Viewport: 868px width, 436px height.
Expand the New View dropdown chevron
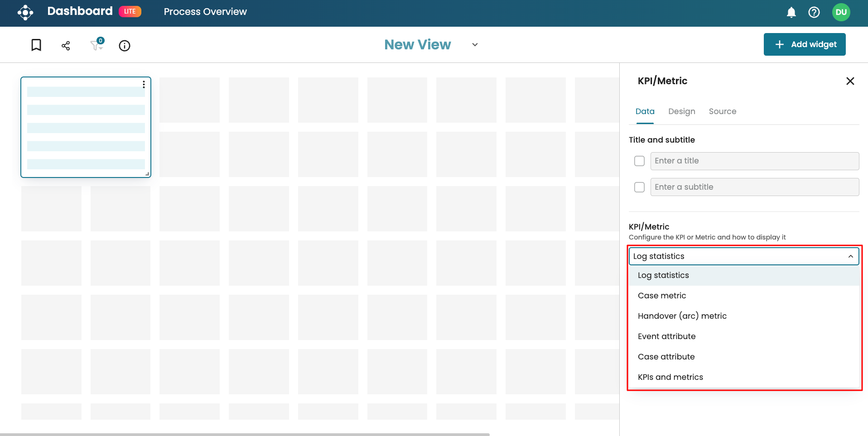(475, 45)
